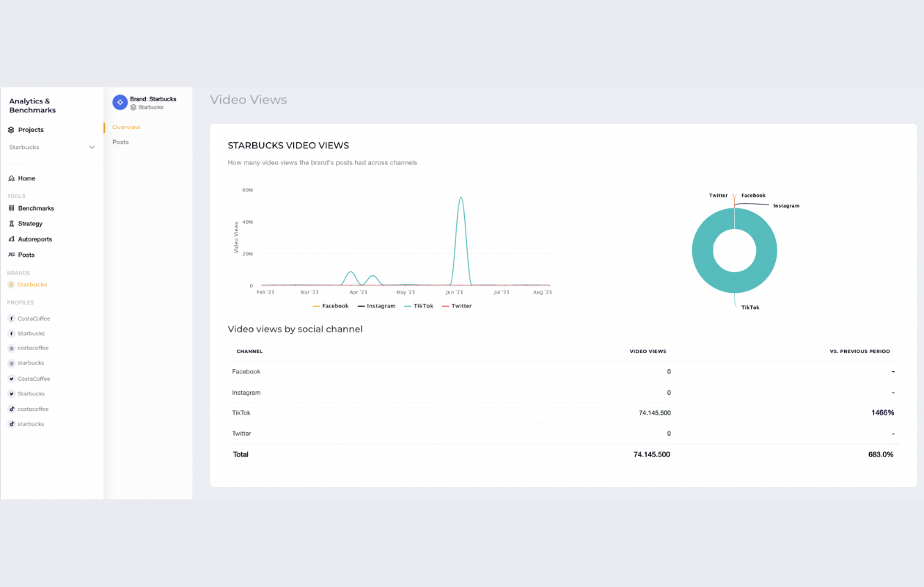Image resolution: width=924 pixels, height=587 pixels.
Task: Click the Twitter label above donut chart
Action: (719, 196)
